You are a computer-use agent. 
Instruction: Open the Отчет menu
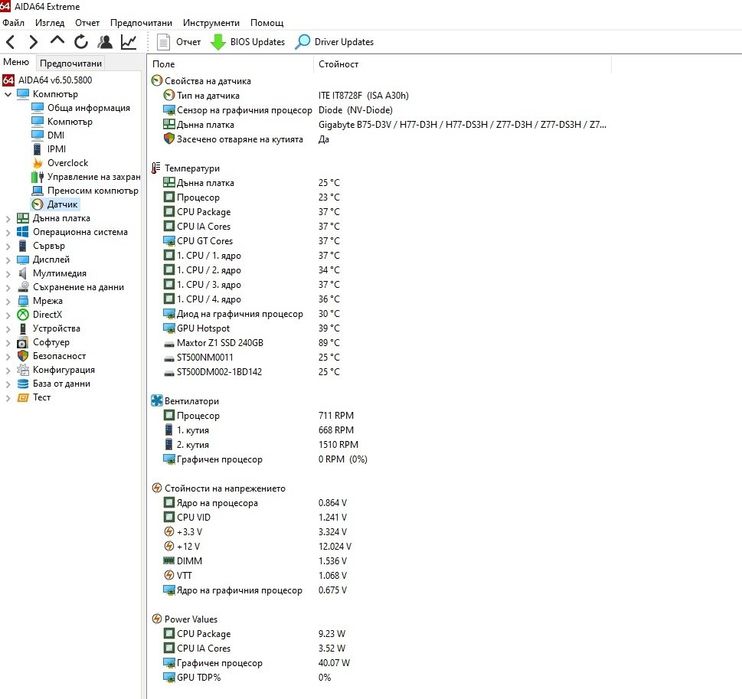tap(88, 23)
